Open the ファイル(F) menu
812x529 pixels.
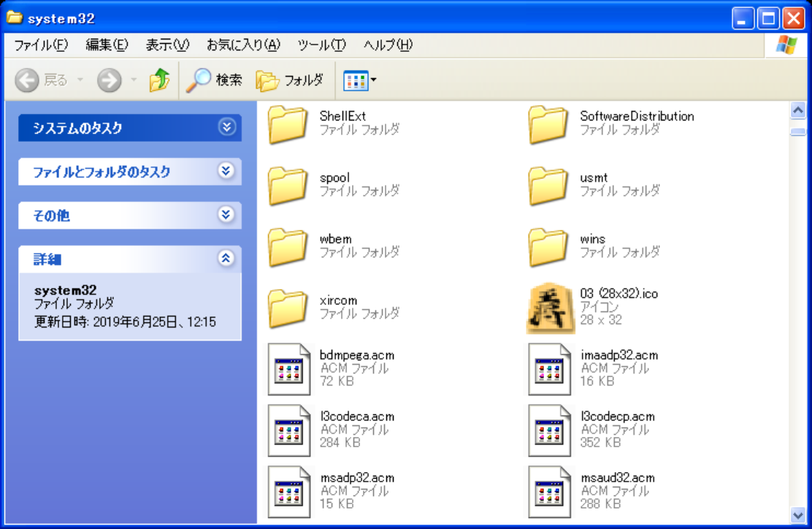pos(41,45)
